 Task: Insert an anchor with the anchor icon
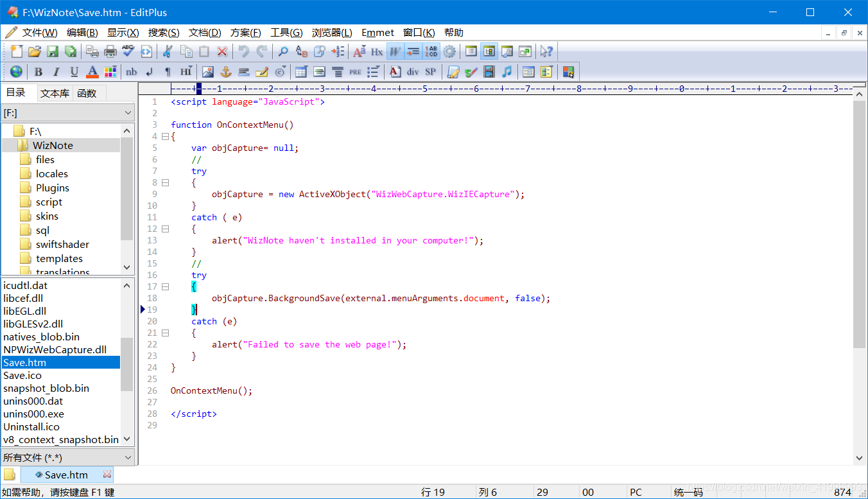coord(226,71)
